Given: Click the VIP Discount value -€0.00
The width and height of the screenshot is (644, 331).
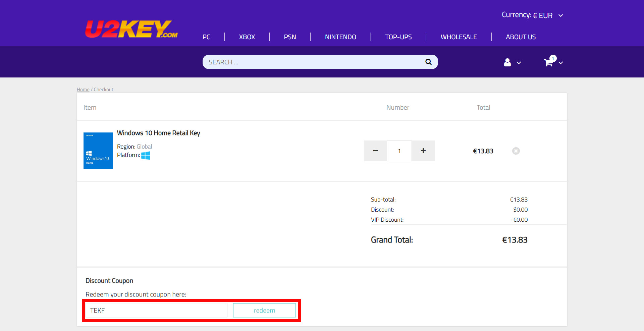Looking at the screenshot, I should 519,220.
